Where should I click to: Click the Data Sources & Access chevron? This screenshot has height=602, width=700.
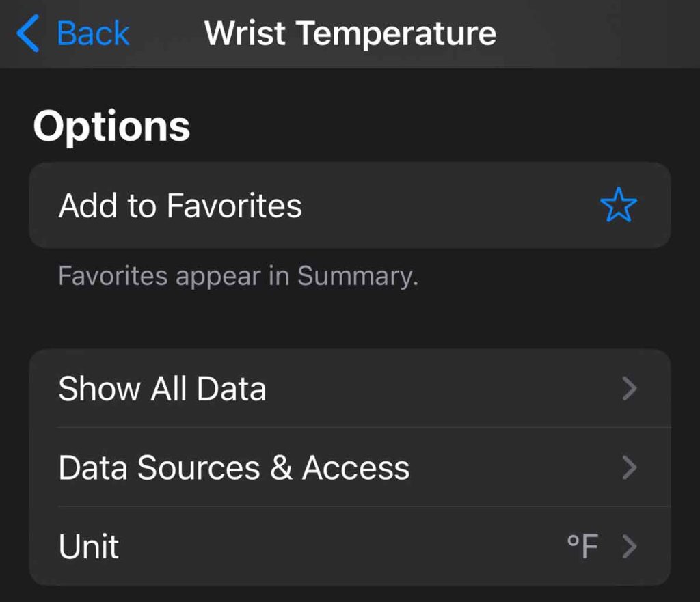pos(630,468)
